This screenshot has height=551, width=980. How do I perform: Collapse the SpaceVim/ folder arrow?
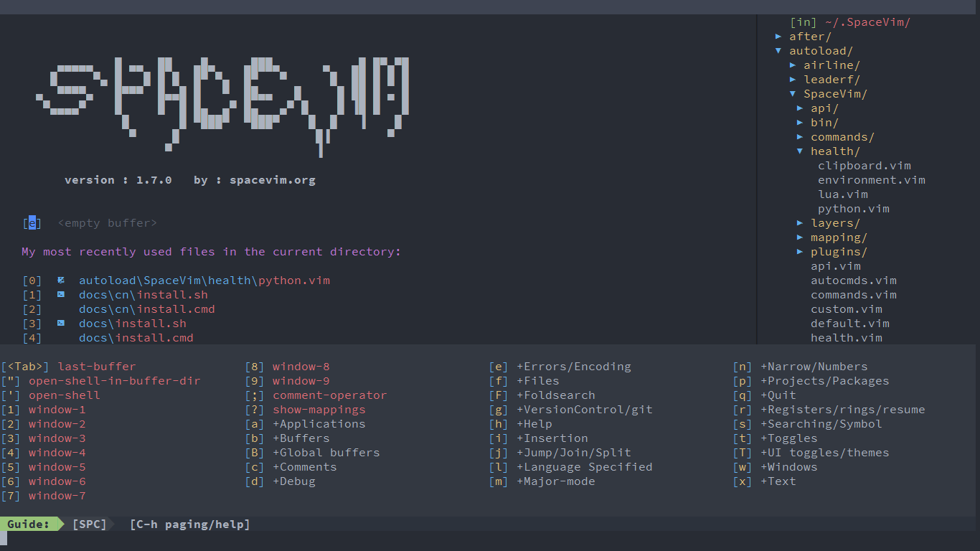(793, 94)
